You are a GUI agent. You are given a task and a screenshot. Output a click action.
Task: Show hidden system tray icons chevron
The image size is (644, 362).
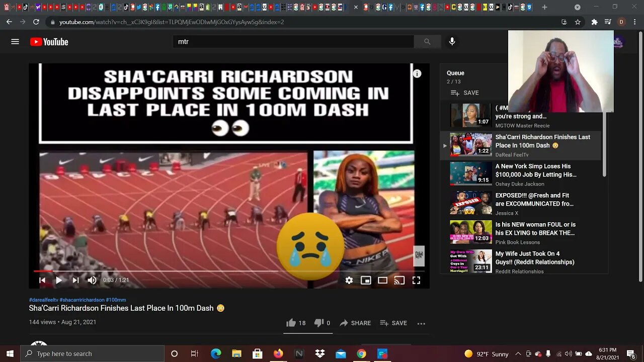point(518,353)
